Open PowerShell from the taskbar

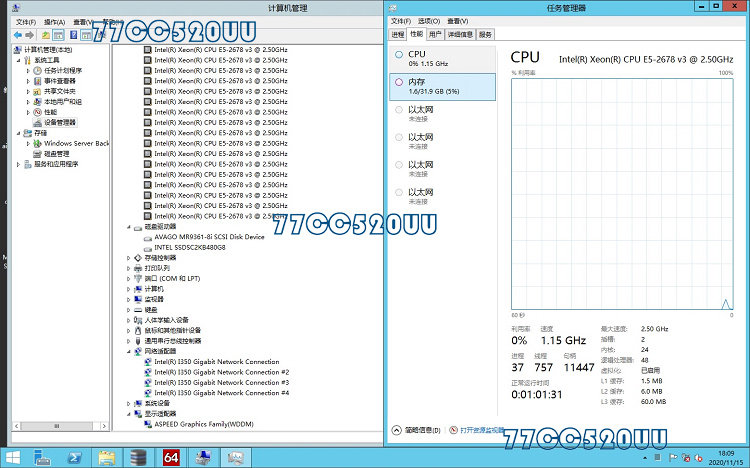tap(74, 458)
